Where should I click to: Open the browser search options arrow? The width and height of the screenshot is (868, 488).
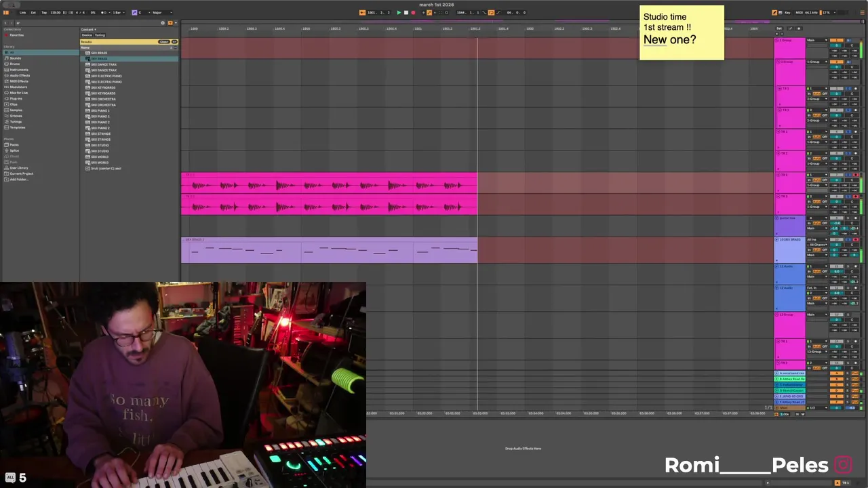pos(176,23)
